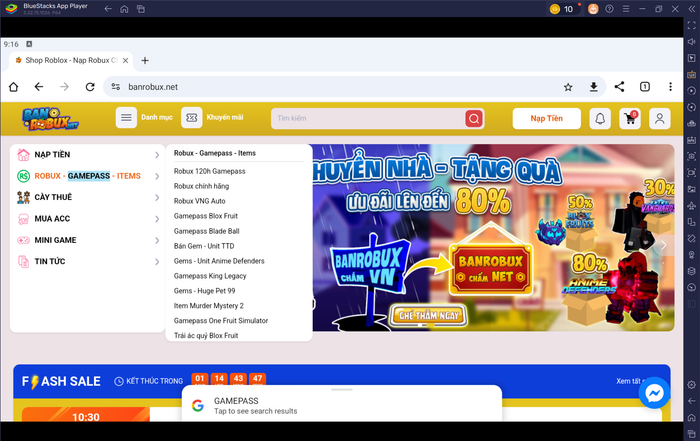The image size is (700, 441).
Task: Click Xem tất cả in Flash Sale
Action: click(x=631, y=381)
